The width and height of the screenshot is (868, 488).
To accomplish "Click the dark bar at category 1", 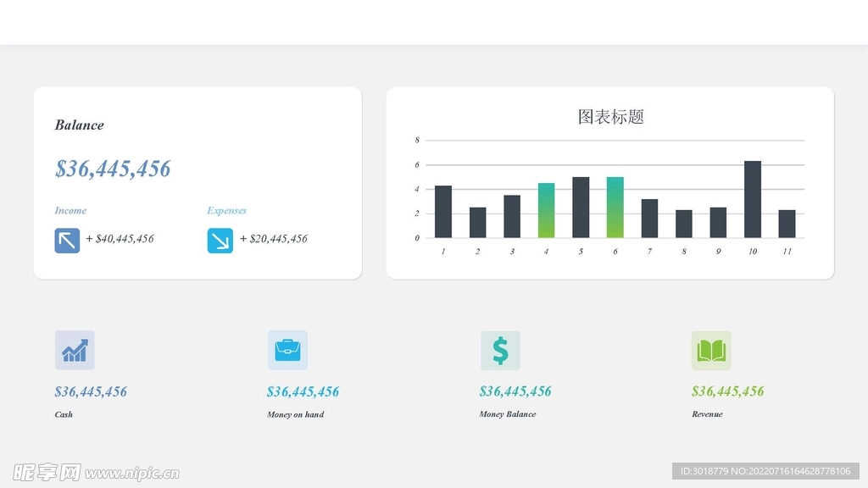I will [x=443, y=212].
